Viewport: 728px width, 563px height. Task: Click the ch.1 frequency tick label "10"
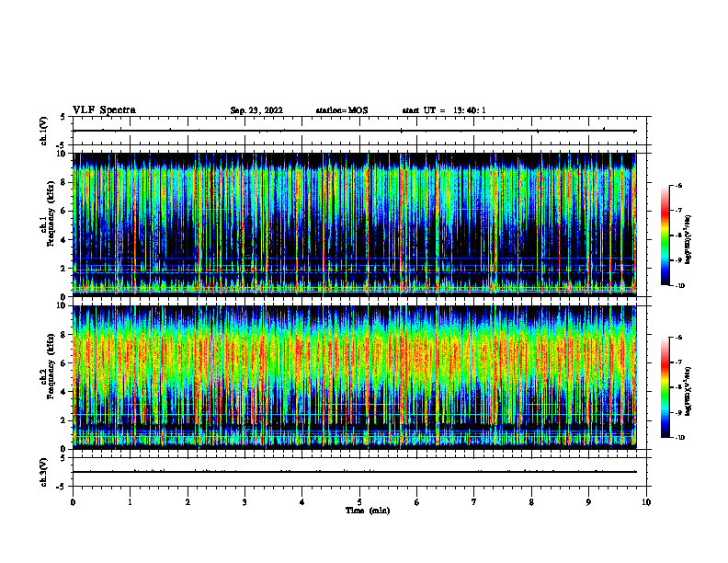62,154
